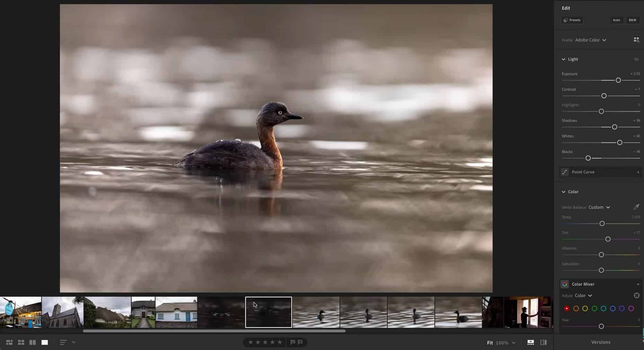Click the Auto button
644x350 pixels.
tap(616, 20)
